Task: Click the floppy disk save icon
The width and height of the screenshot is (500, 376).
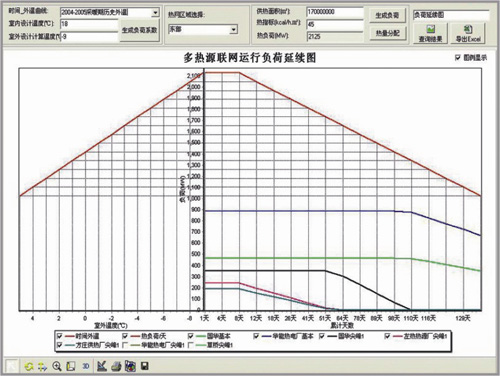Action: [x=144, y=366]
